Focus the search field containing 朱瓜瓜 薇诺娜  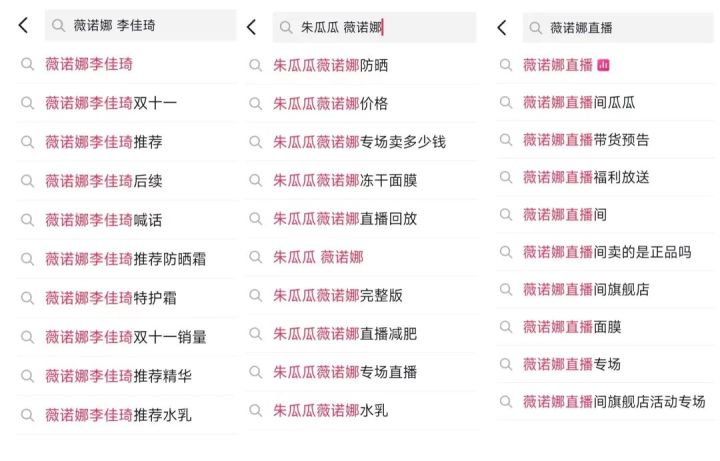(x=380, y=27)
